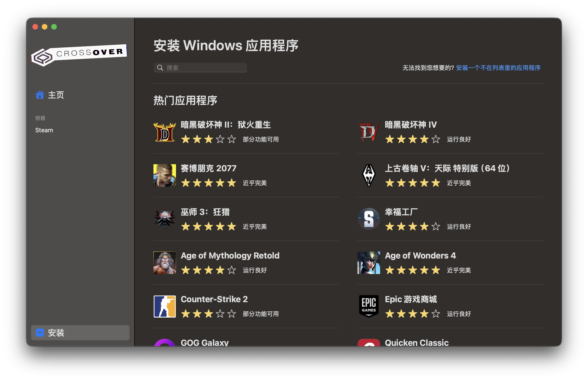Click the home icon next to 主页
Viewport: 588px width, 381px height.
coord(39,95)
